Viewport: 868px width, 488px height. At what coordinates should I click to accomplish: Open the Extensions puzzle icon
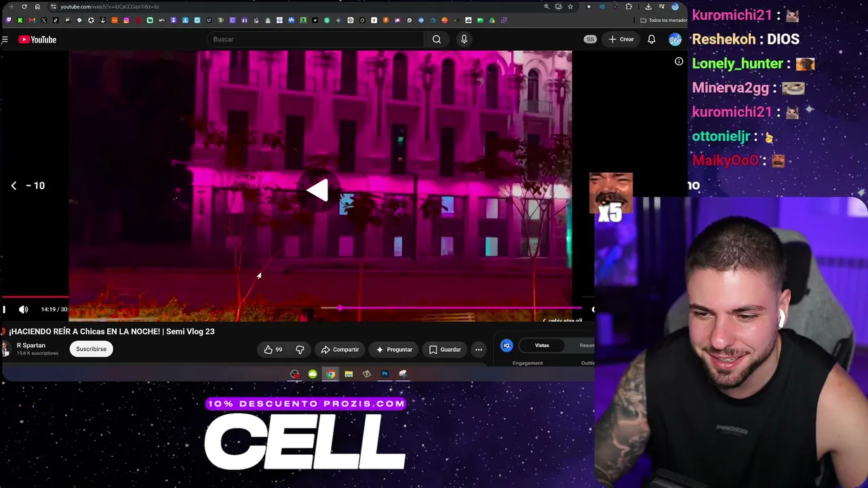click(x=629, y=7)
